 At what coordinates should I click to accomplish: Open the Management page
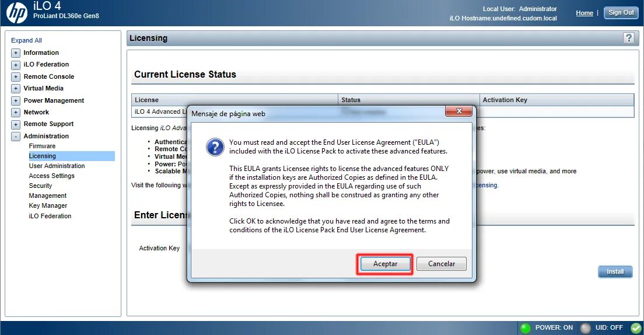pyautogui.click(x=48, y=196)
